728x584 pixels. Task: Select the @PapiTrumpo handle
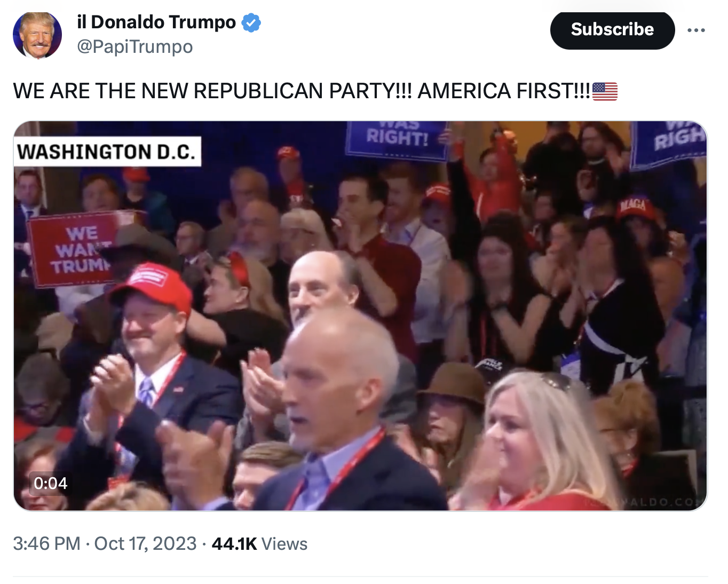click(x=135, y=47)
